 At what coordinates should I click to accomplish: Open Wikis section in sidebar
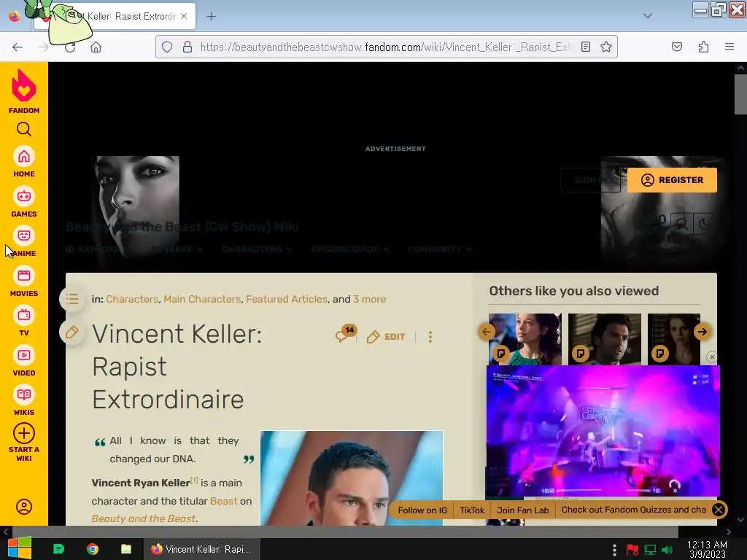click(x=24, y=401)
